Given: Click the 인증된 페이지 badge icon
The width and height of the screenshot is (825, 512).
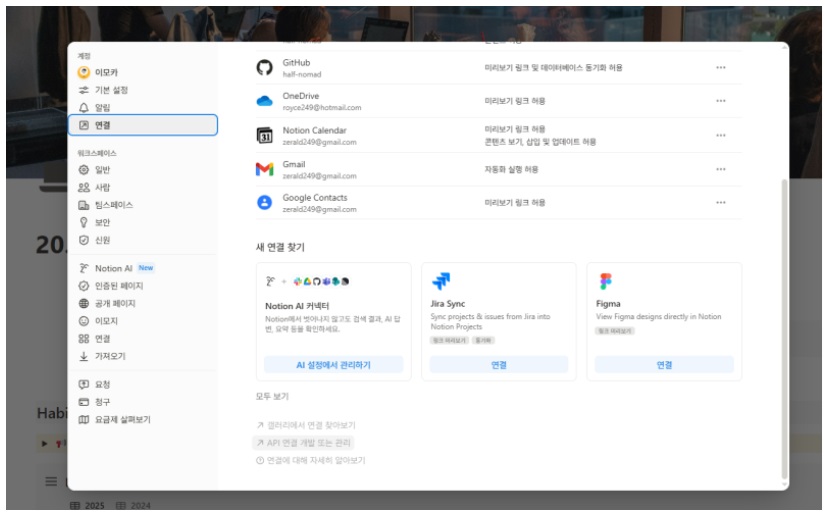Looking at the screenshot, I should coord(84,286).
